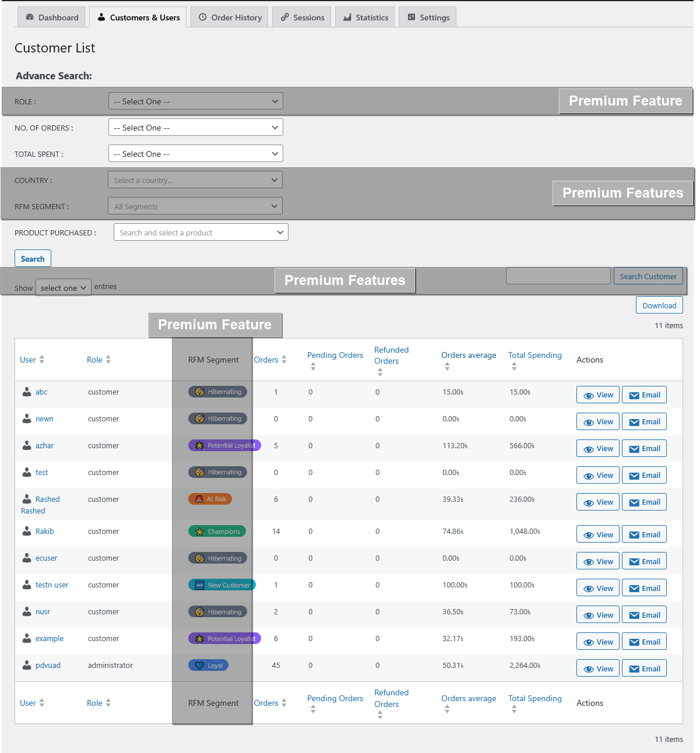
Task: Sort by Total Spending using header arrows
Action: point(514,367)
